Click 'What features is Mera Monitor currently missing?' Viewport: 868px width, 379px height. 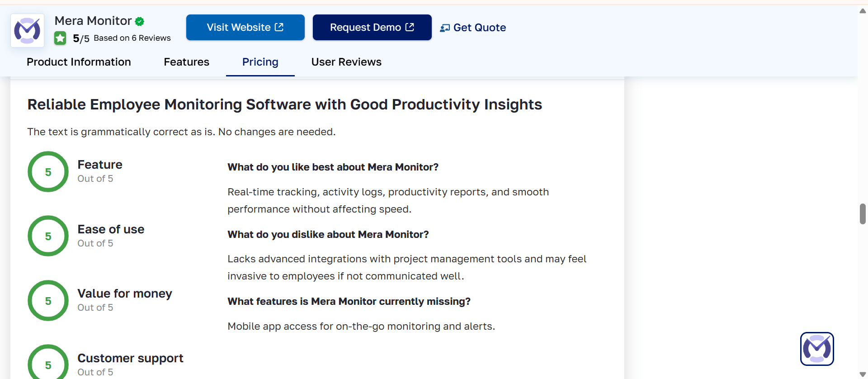tap(349, 301)
